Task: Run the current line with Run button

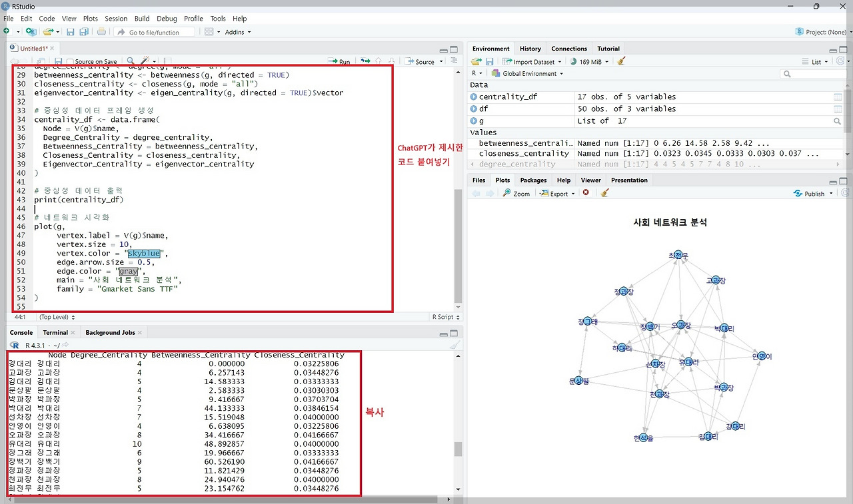Action: pyautogui.click(x=340, y=62)
